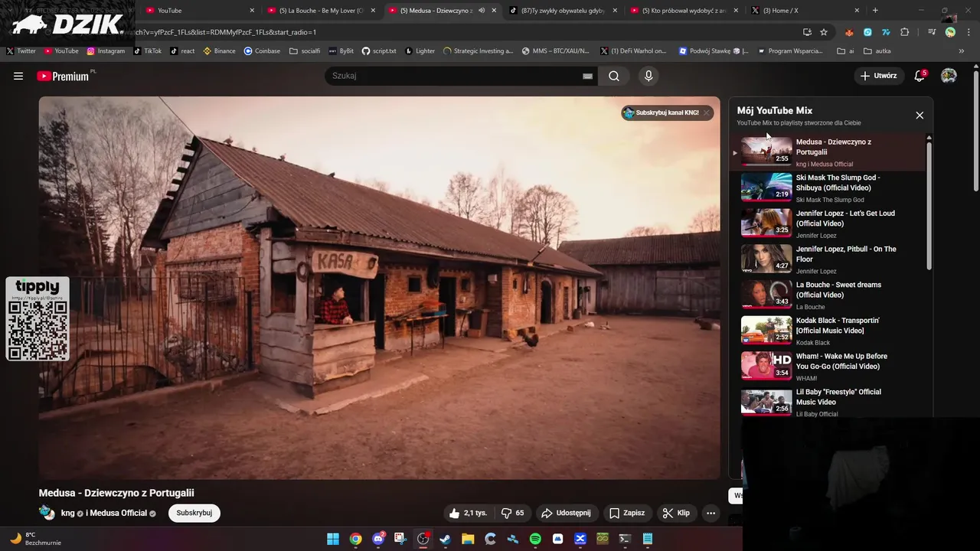Play La Bouche - Sweet dreams
This screenshot has width=980, height=551.
831,295
